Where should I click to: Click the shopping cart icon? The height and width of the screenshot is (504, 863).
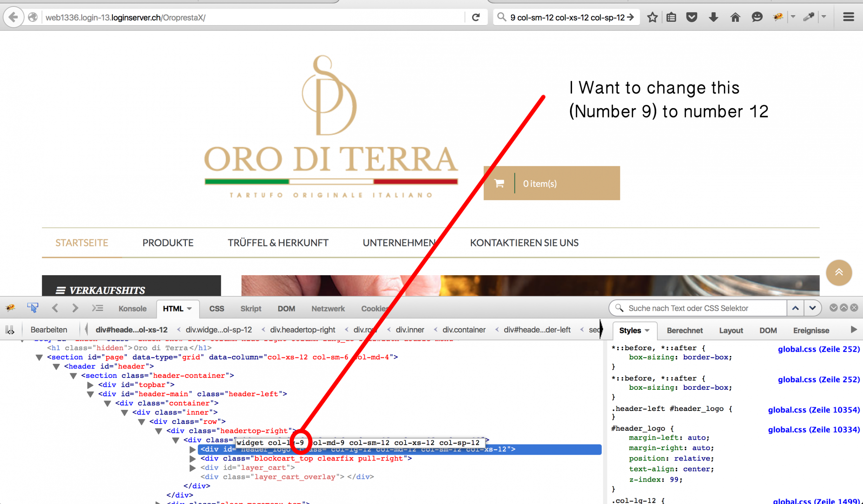tap(499, 184)
